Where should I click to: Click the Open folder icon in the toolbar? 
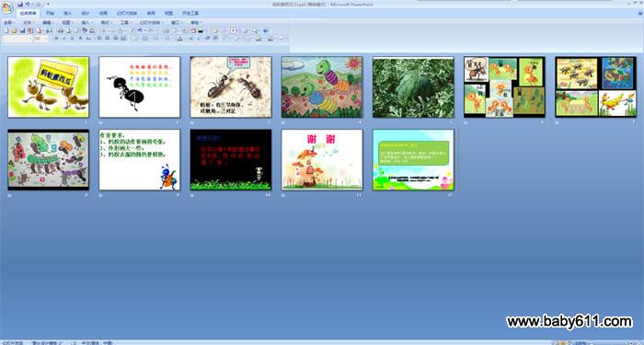coord(14,30)
